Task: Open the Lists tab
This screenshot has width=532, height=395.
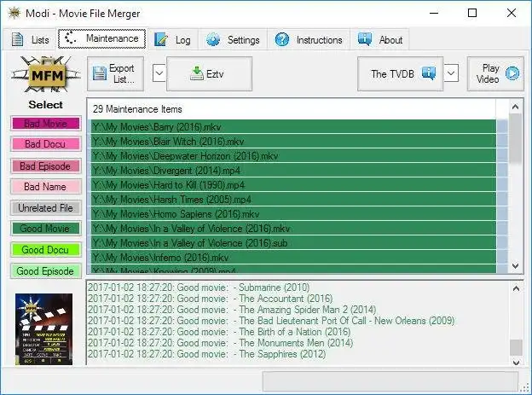Action: (x=30, y=40)
